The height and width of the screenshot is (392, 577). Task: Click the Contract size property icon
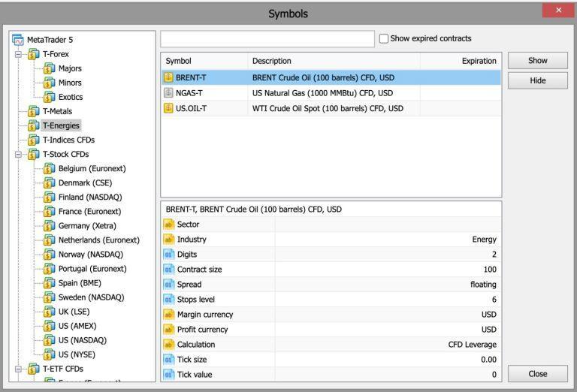pos(168,270)
